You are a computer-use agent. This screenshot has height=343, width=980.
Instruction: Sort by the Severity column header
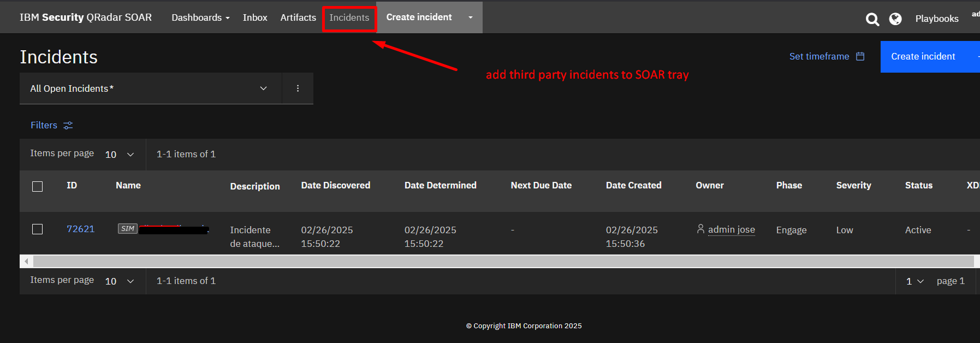[854, 186]
